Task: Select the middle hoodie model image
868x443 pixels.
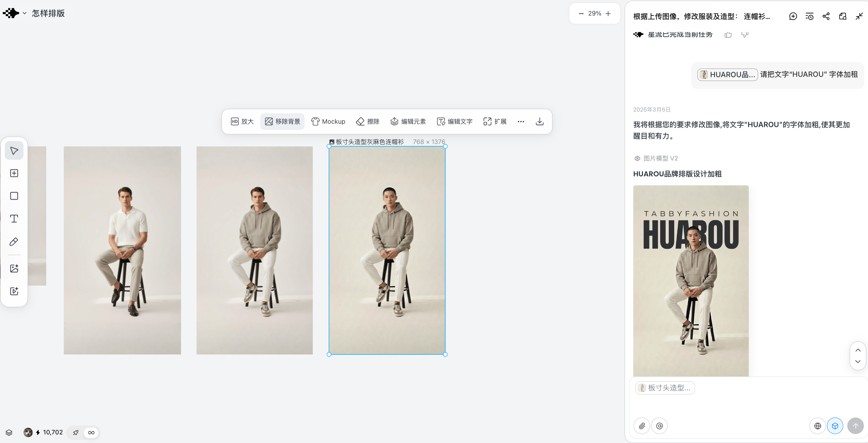Action: pyautogui.click(x=255, y=250)
